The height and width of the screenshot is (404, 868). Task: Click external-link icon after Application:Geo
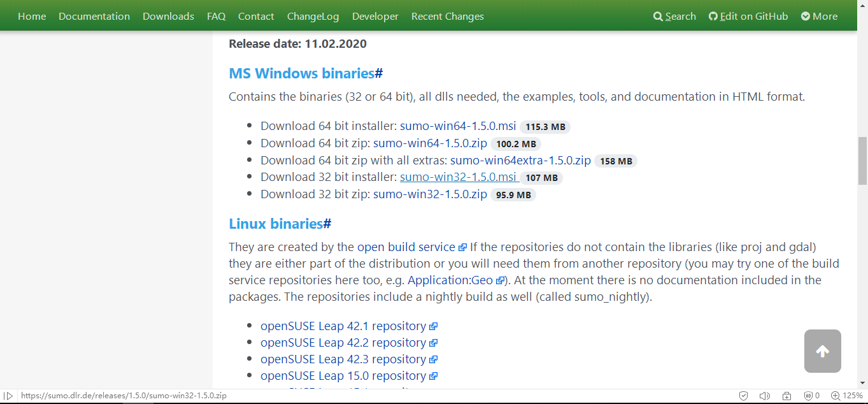click(500, 280)
